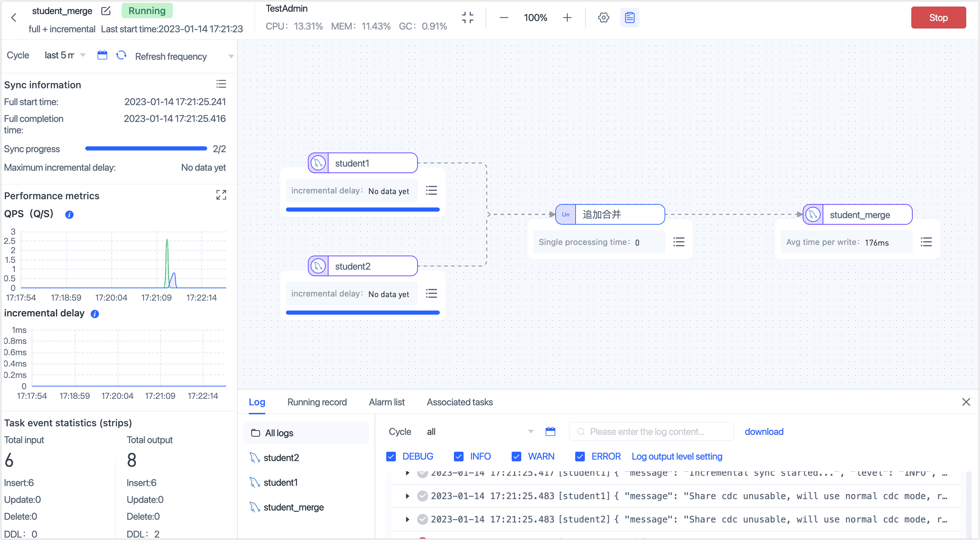
Task: Click the download logs link
Action: point(764,431)
